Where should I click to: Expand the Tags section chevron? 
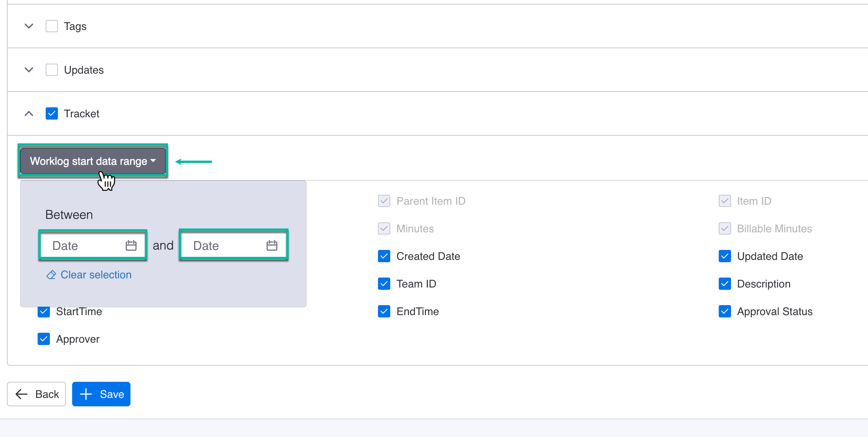28,26
